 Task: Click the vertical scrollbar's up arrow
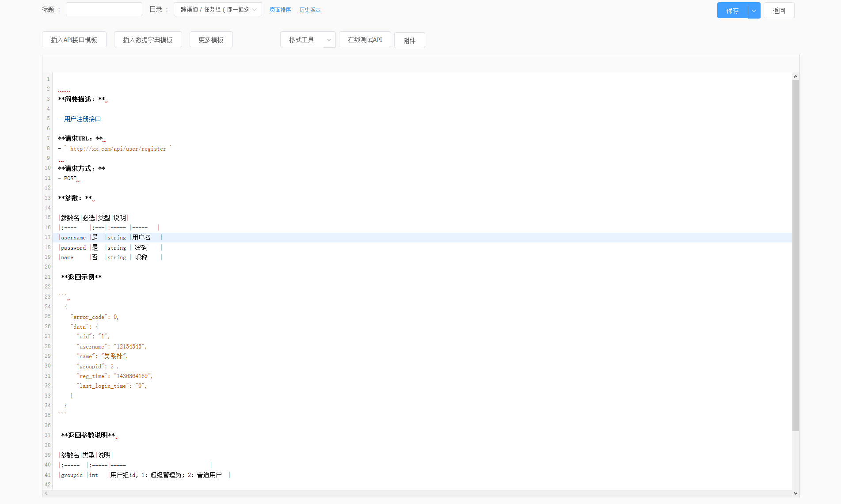(795, 76)
